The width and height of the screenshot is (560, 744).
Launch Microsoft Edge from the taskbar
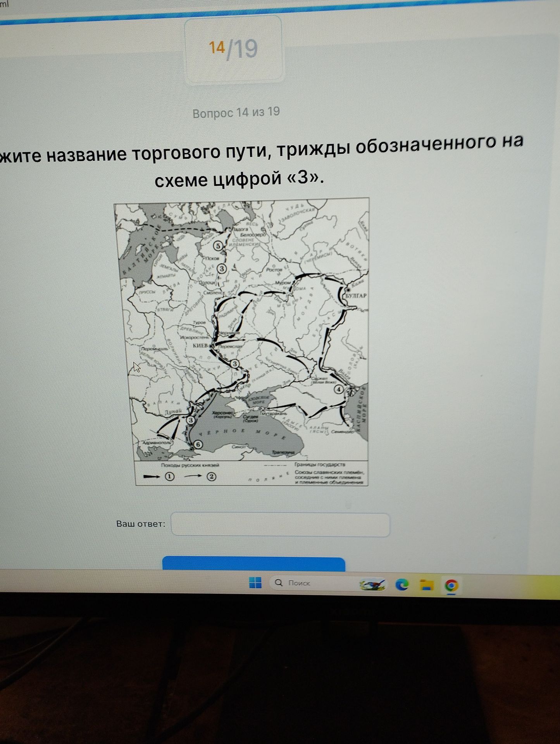[x=402, y=584]
